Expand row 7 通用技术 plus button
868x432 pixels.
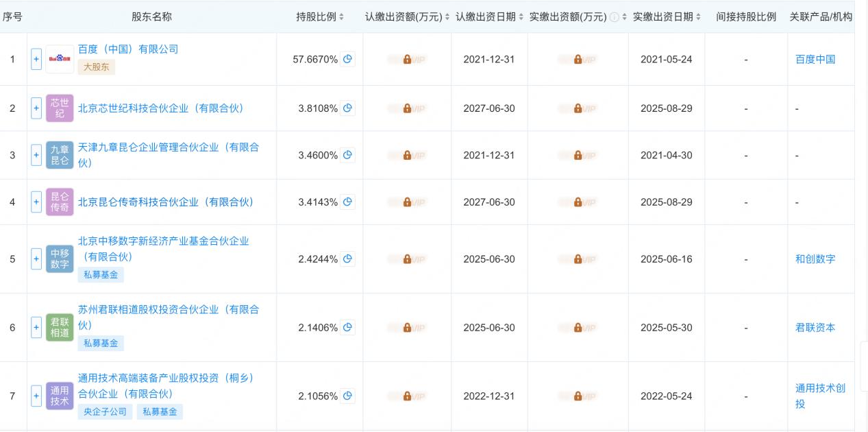coord(36,396)
